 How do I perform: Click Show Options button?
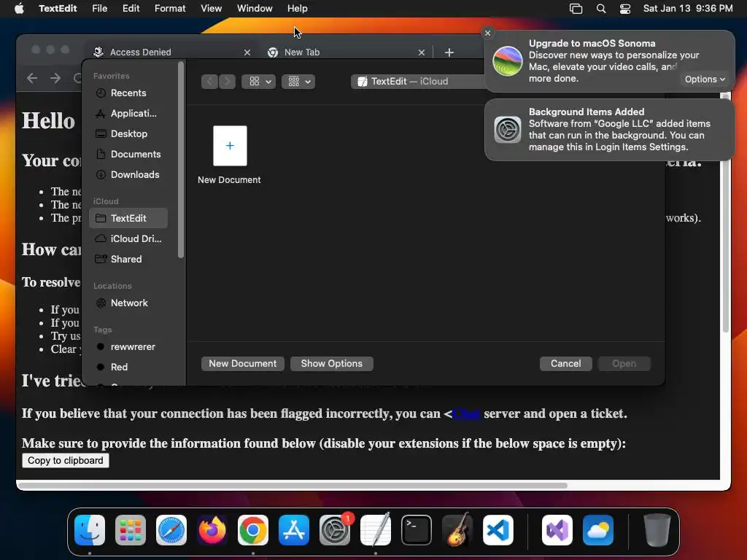(332, 364)
